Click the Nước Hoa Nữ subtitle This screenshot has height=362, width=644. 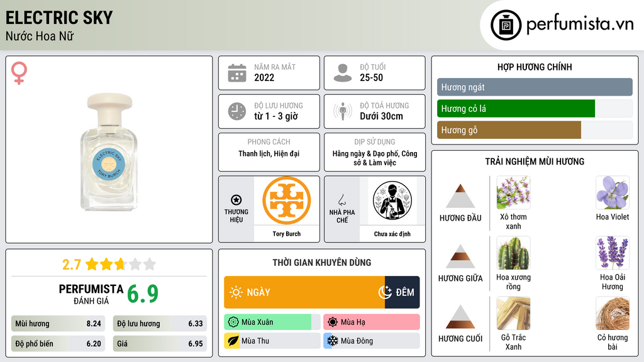(x=40, y=36)
